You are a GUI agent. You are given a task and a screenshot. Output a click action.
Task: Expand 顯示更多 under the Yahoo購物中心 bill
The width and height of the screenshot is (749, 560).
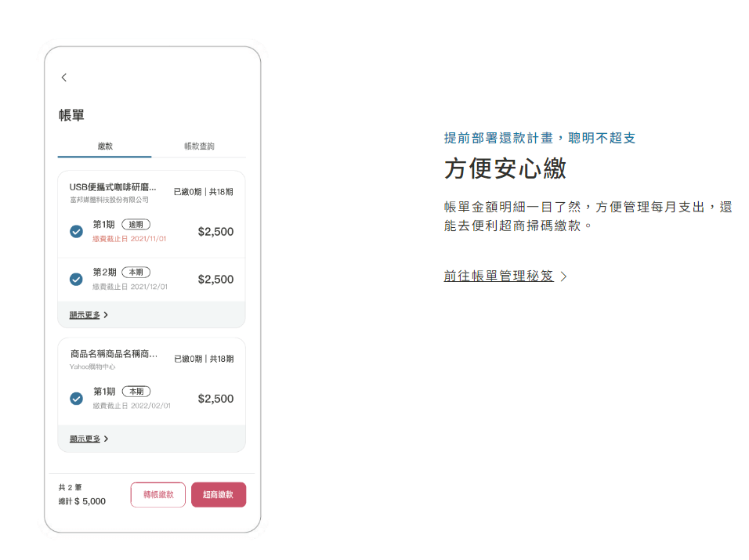(85, 439)
